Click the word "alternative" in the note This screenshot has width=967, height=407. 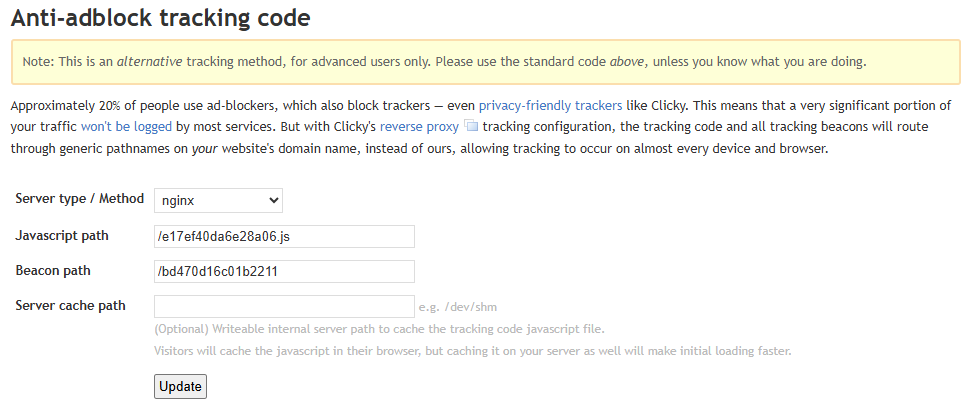(x=149, y=61)
